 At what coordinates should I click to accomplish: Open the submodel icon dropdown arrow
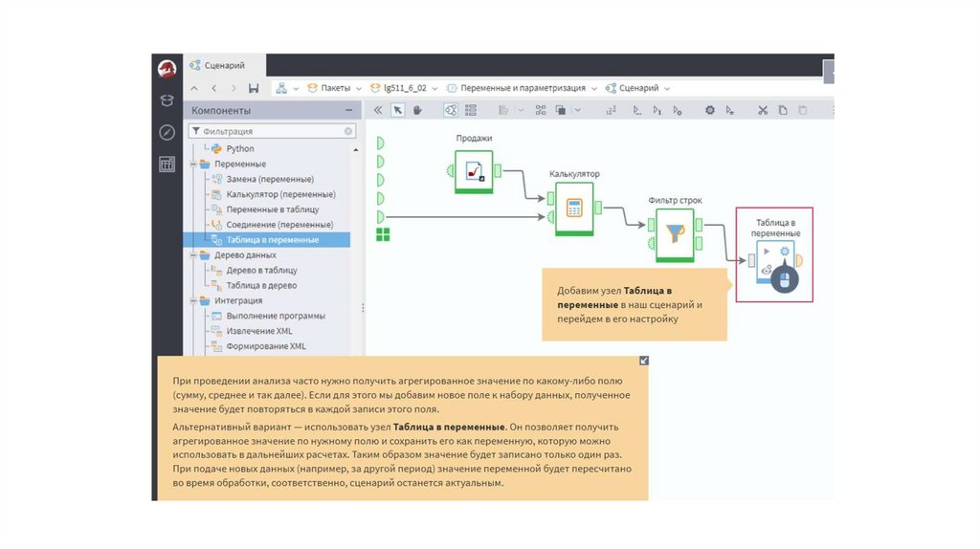(x=577, y=110)
